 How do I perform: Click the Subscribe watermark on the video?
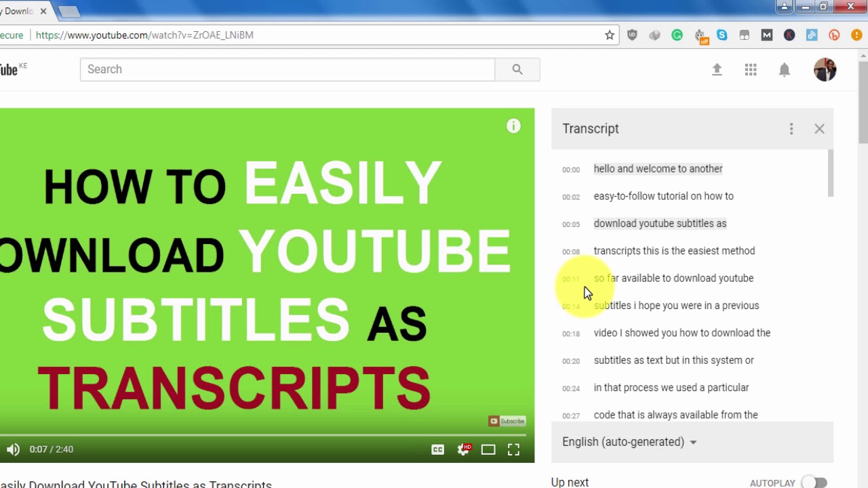[x=507, y=421]
